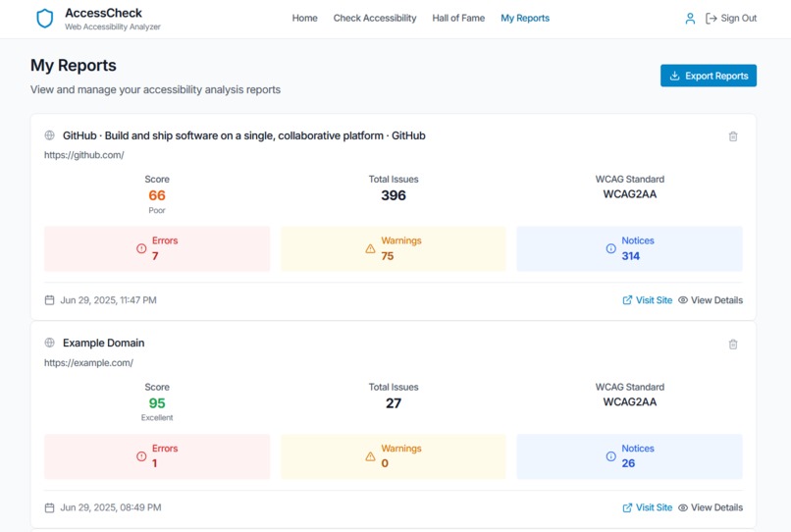Click the GitHub report title

244,135
